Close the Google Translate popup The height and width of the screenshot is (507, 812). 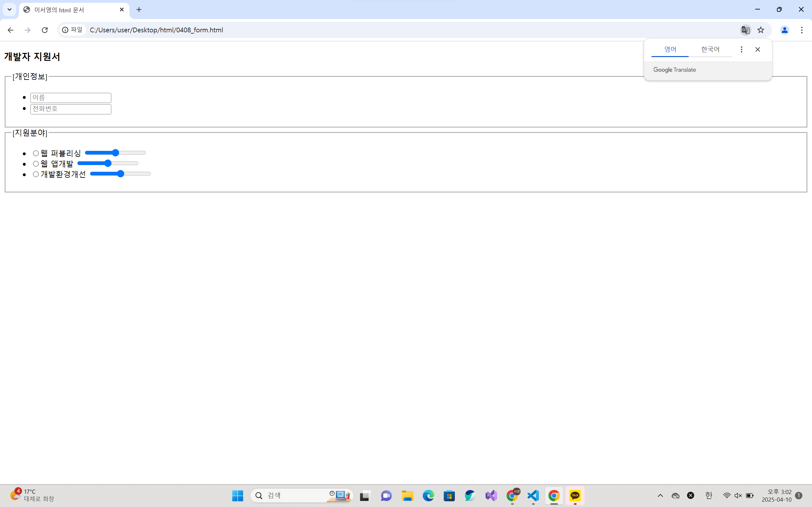coord(758,50)
